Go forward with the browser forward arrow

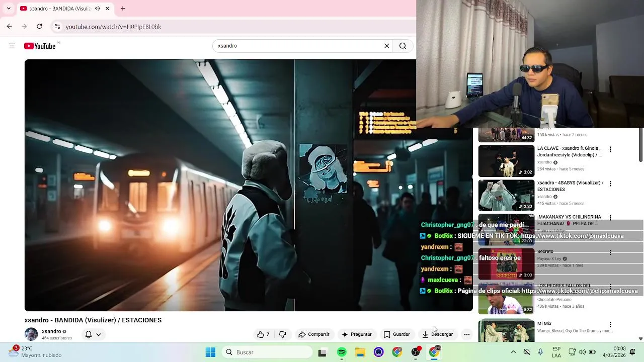pos(24,26)
